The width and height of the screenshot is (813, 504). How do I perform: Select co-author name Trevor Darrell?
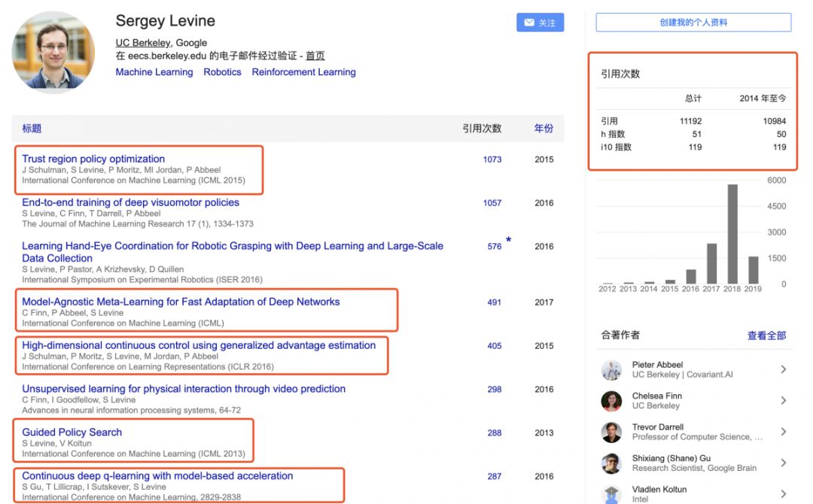click(x=658, y=427)
